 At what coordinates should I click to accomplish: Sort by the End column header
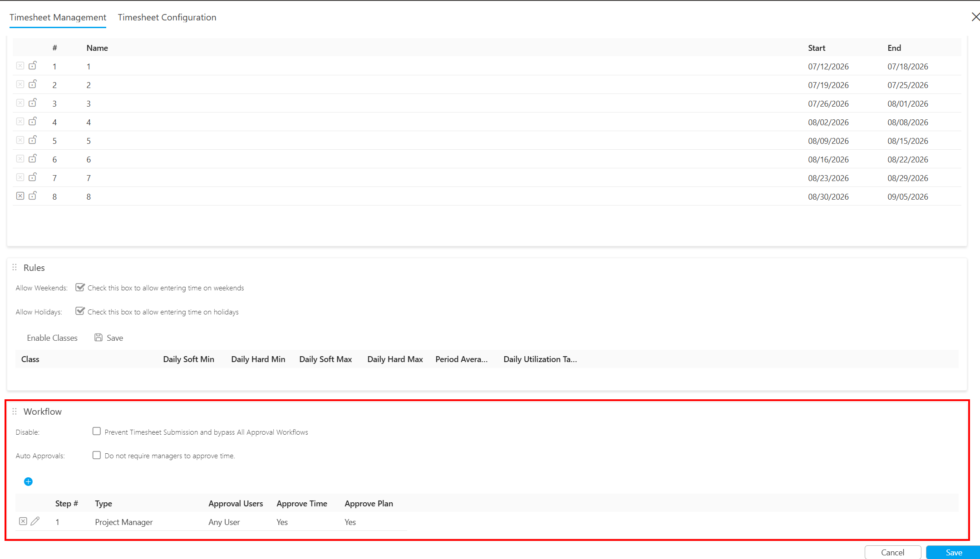click(894, 48)
